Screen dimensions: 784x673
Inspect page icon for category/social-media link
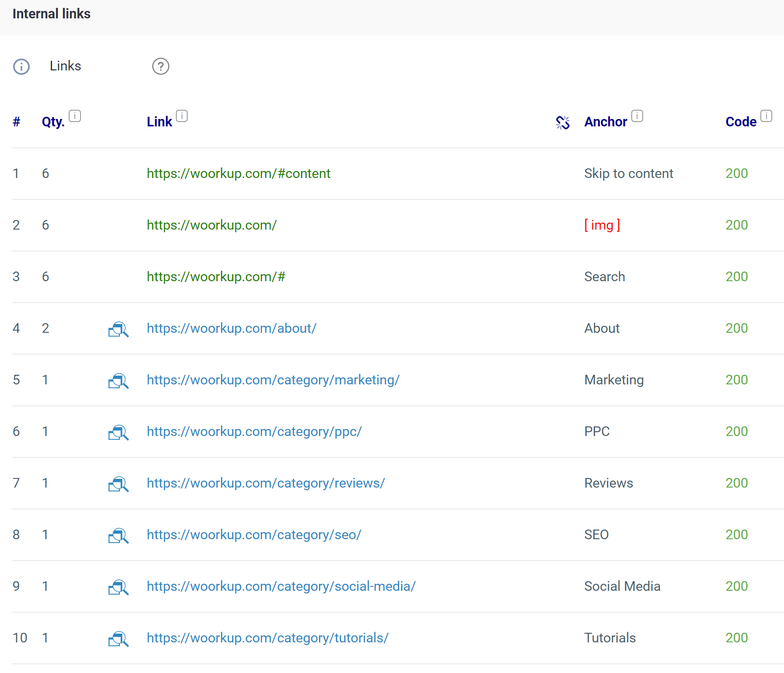click(119, 587)
